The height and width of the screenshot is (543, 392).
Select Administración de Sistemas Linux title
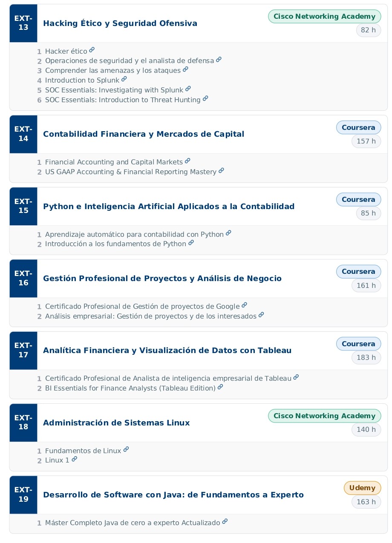click(x=116, y=423)
